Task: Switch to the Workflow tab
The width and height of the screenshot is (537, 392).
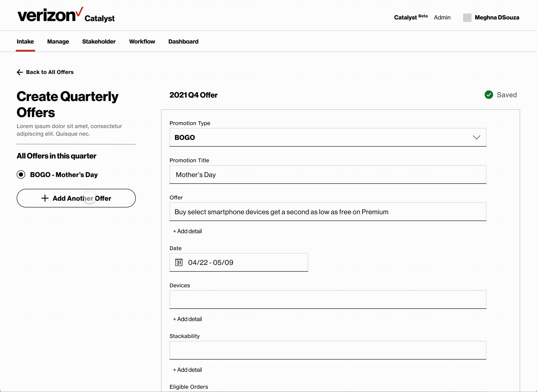Action: pos(142,42)
